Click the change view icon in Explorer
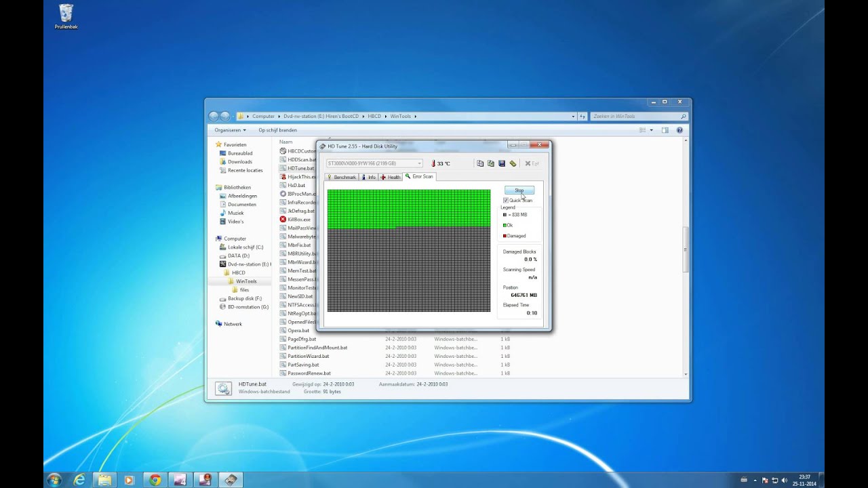Screen dimensions: 868x488 click(643, 130)
